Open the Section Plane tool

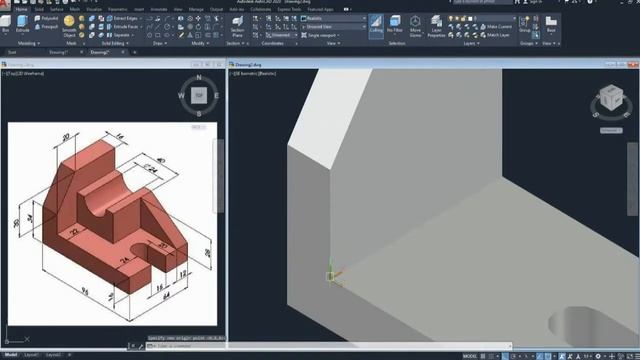(x=237, y=27)
